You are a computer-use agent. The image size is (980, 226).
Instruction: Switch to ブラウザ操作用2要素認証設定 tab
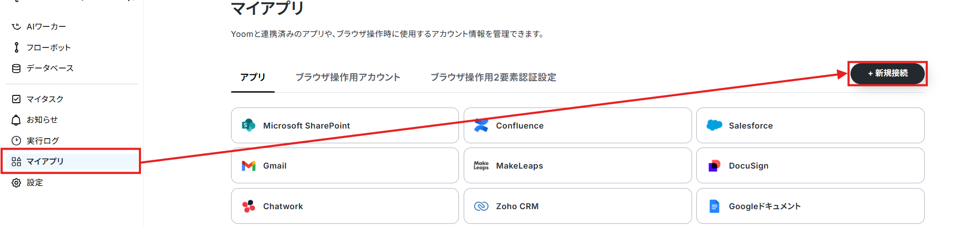pos(493,77)
